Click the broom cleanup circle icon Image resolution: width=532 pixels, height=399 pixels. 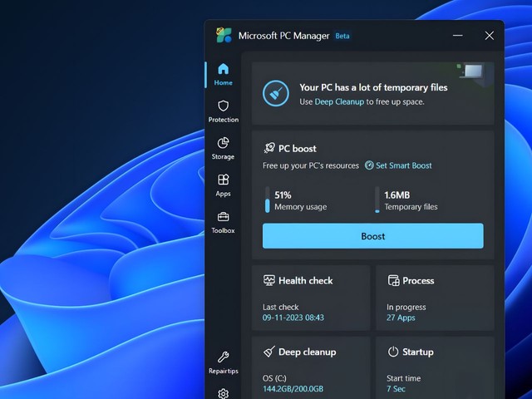pos(275,93)
